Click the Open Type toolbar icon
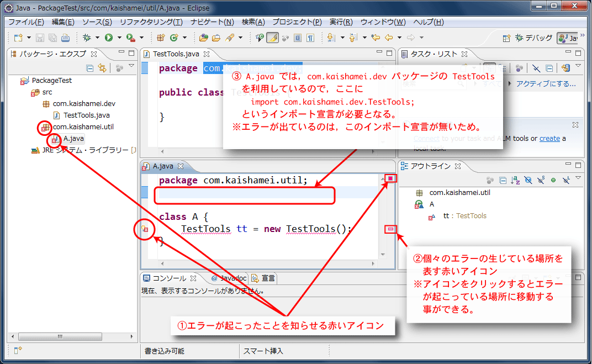592x364 pixels. (203, 38)
